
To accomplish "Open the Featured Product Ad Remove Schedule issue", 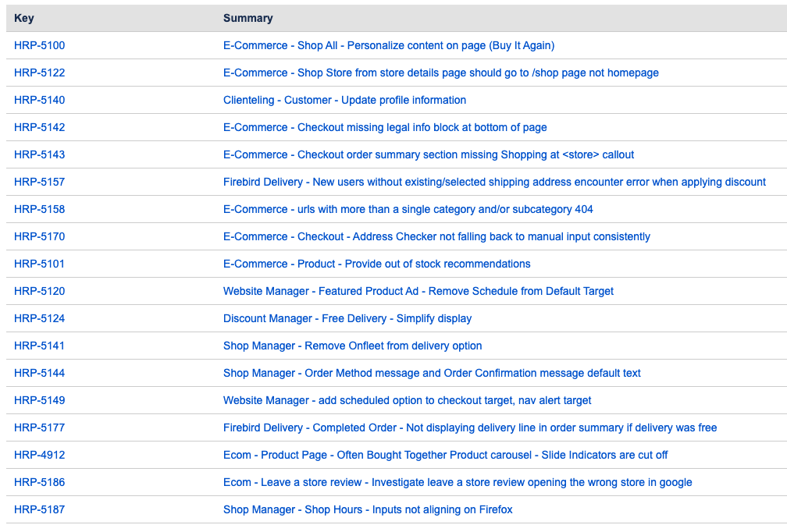I will 418,291.
